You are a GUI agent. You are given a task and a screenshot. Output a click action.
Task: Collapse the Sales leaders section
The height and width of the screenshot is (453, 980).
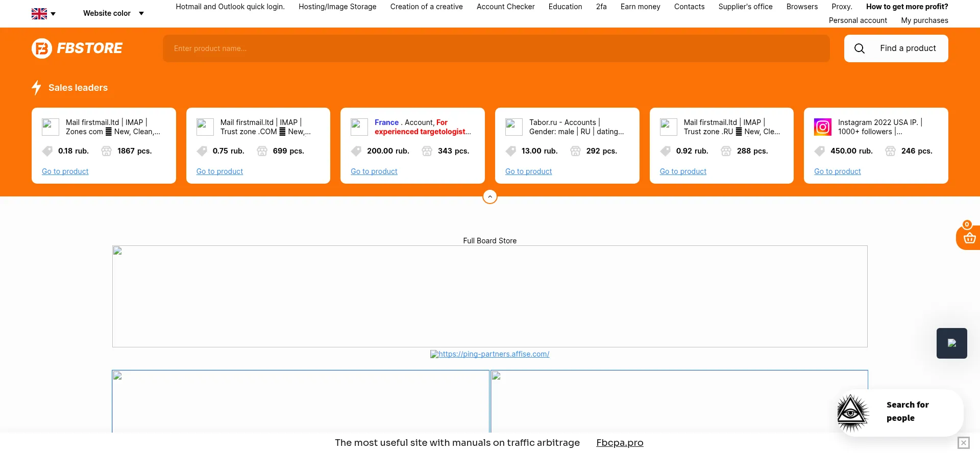pos(490,196)
